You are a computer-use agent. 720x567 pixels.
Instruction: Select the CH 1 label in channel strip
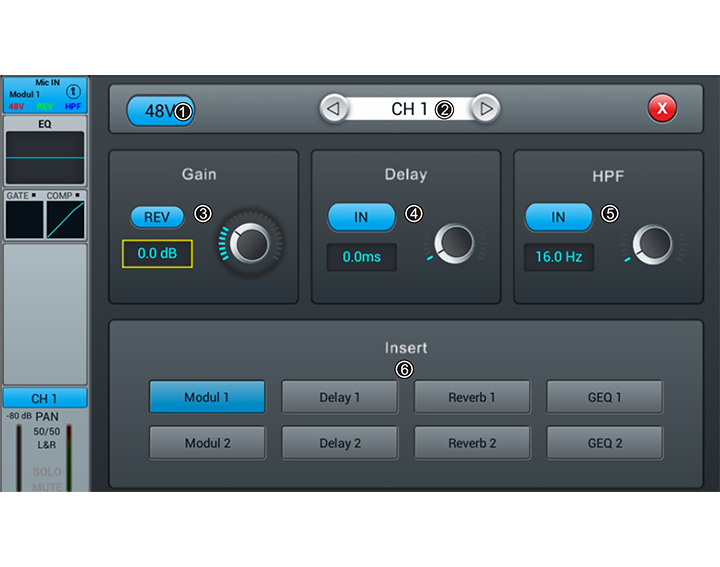[45, 398]
